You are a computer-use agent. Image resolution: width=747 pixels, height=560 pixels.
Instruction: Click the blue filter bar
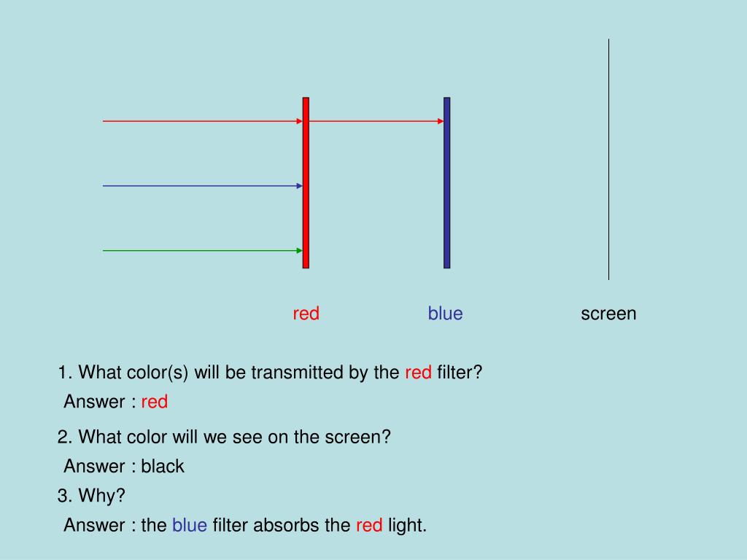pos(447,183)
